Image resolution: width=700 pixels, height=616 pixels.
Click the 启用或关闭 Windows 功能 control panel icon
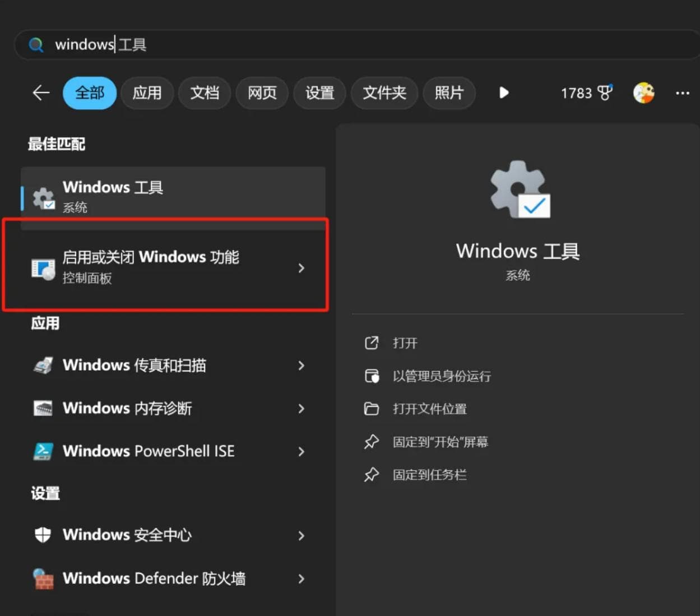coord(43,270)
